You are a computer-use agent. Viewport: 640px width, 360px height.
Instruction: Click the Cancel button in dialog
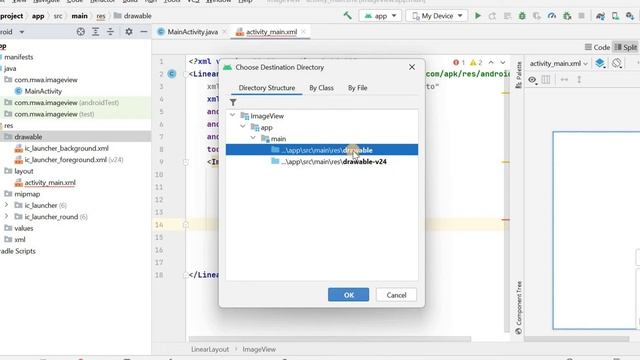(x=396, y=295)
